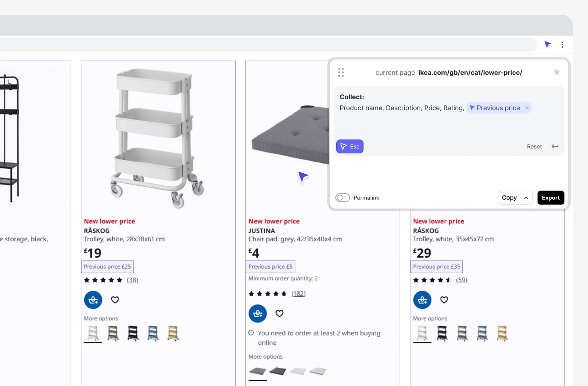Remove the Previous price tag
This screenshot has height=386, width=588.
(x=527, y=108)
